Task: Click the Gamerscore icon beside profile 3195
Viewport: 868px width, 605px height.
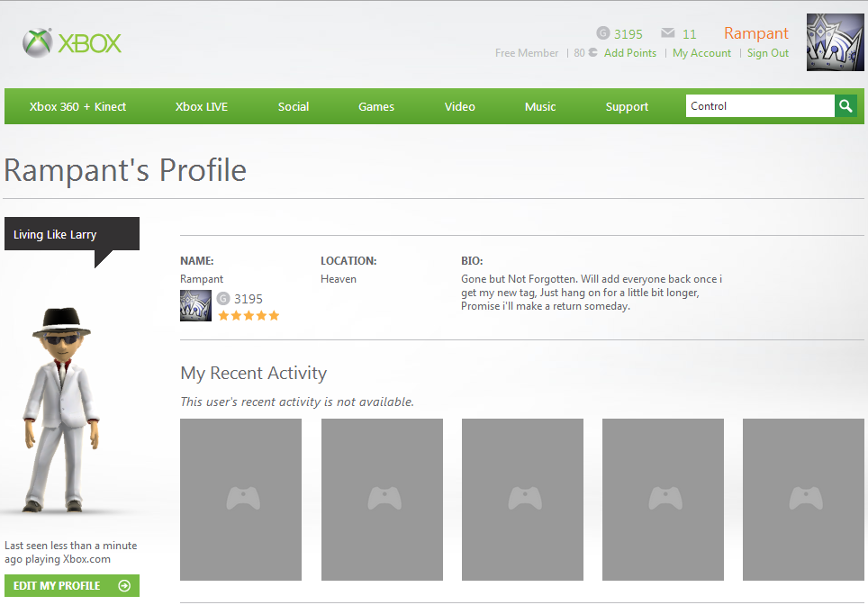Action: (x=222, y=299)
